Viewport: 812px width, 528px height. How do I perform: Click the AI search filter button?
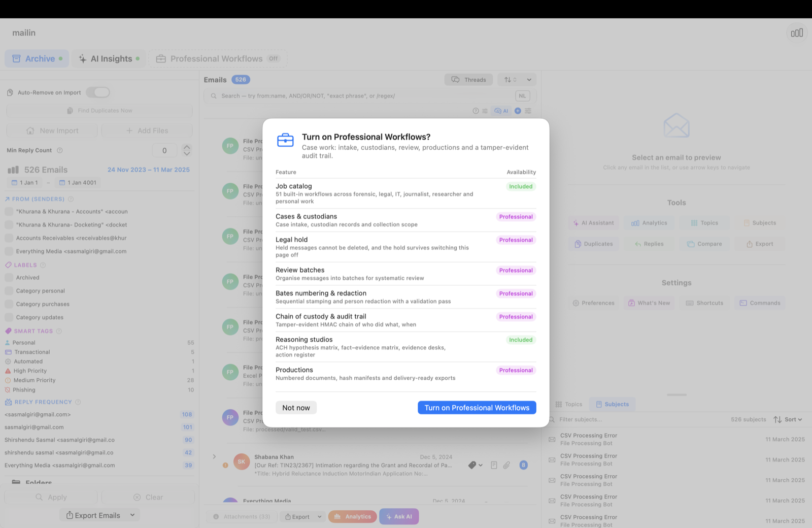coord(501,111)
